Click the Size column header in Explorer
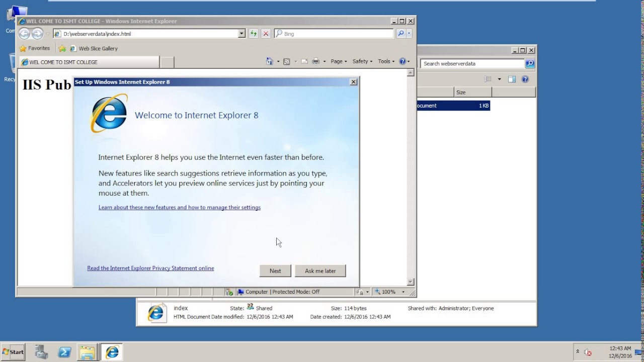This screenshot has width=644, height=362. 472,93
